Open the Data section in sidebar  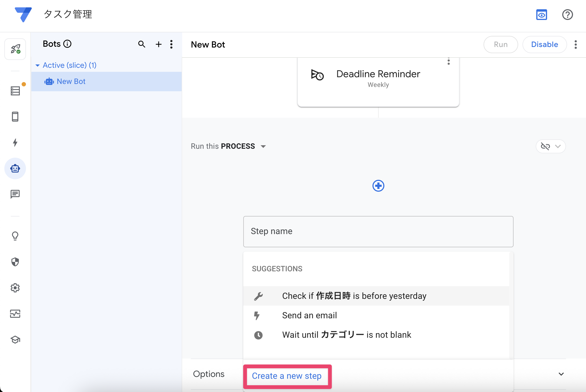coord(15,91)
